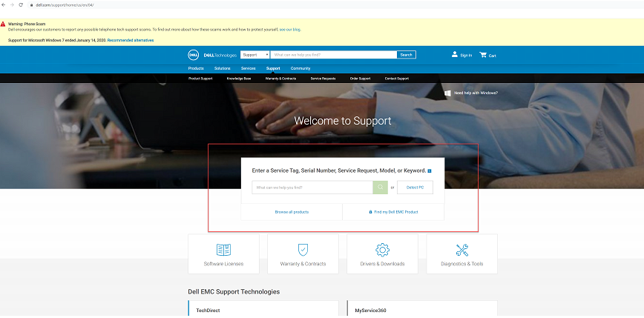Click the green magnifier search button
This screenshot has height=318, width=644.
[x=381, y=188]
